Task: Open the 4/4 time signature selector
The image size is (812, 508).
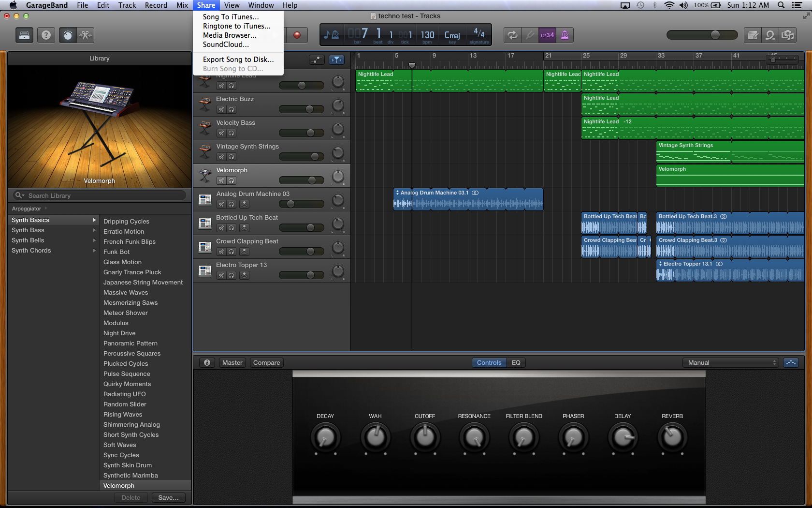Action: click(479, 35)
